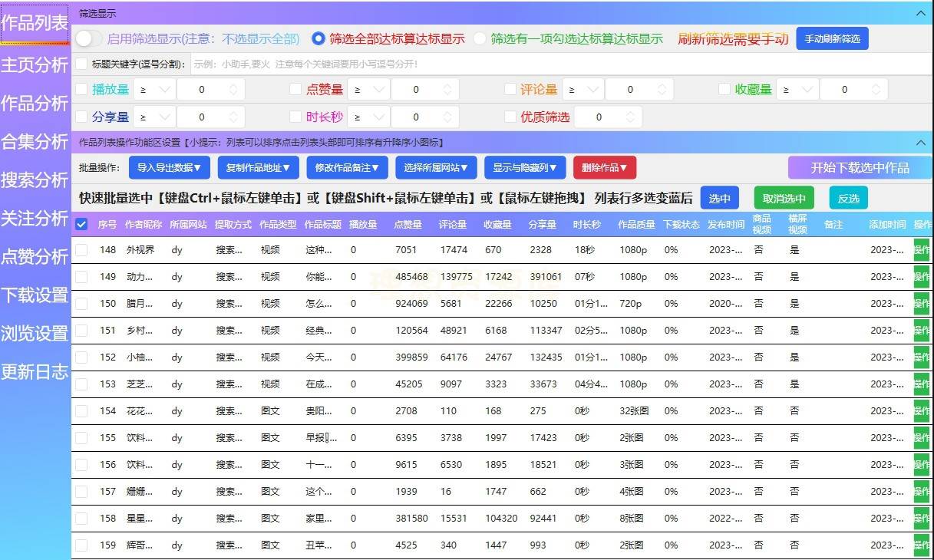Screen dimensions: 934x560
Task: Select the 筛选有一项勾选达标算达标显示 option
Action: (x=480, y=39)
